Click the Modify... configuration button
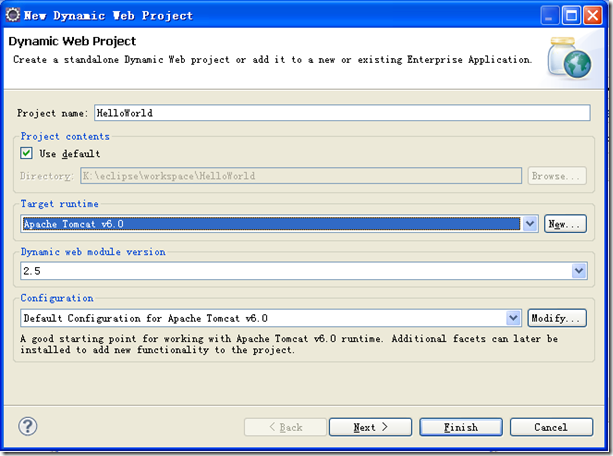The image size is (613, 456). pyautogui.click(x=557, y=318)
